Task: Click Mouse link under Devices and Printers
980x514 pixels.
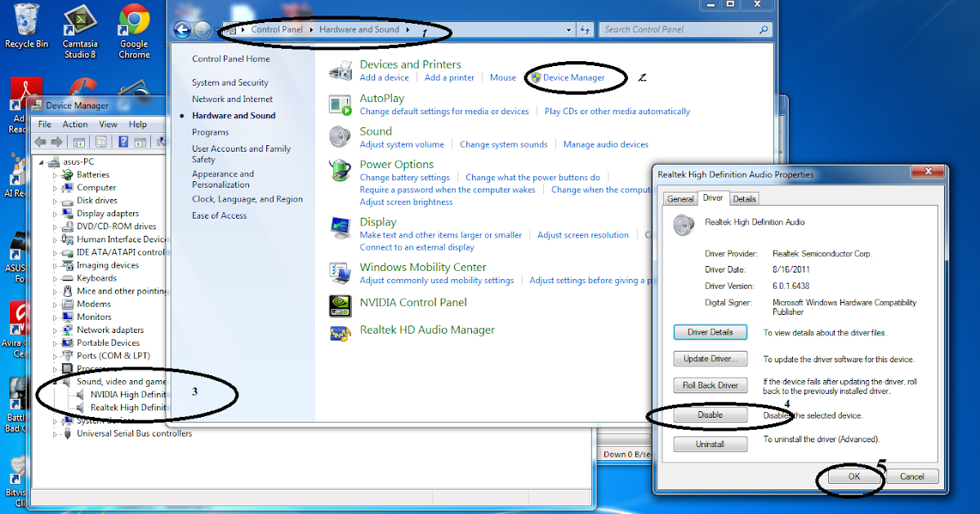Action: (x=503, y=78)
